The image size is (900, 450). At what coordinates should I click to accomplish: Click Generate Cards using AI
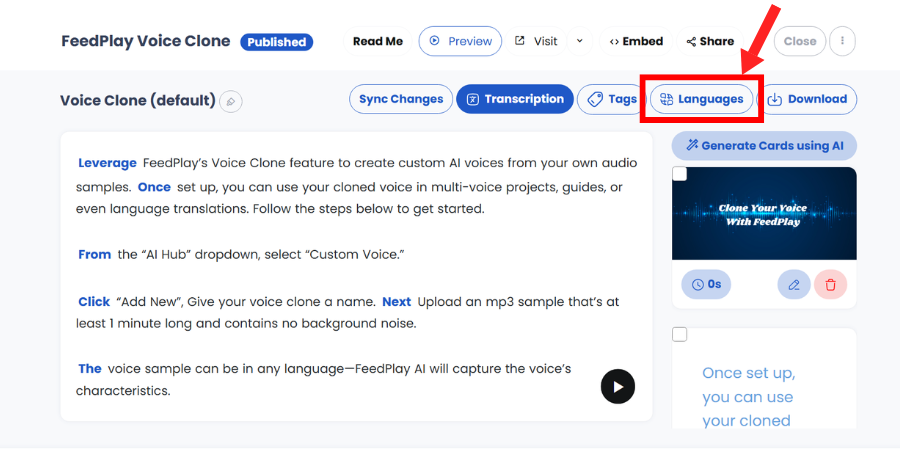pyautogui.click(x=765, y=145)
